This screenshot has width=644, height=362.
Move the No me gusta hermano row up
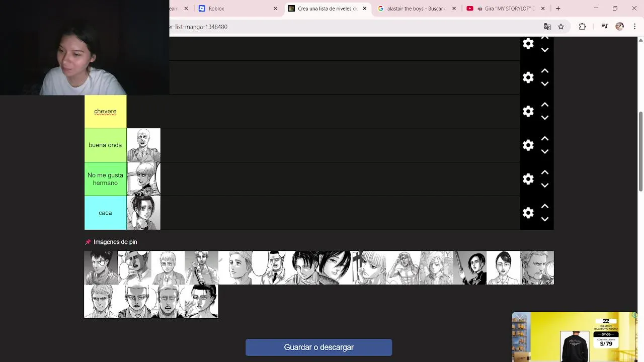pyautogui.click(x=545, y=172)
